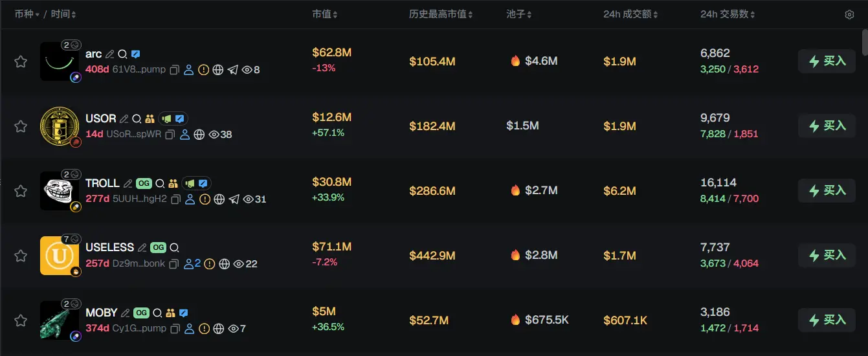Click the warning alert icon on USELESS row

[x=210, y=264]
